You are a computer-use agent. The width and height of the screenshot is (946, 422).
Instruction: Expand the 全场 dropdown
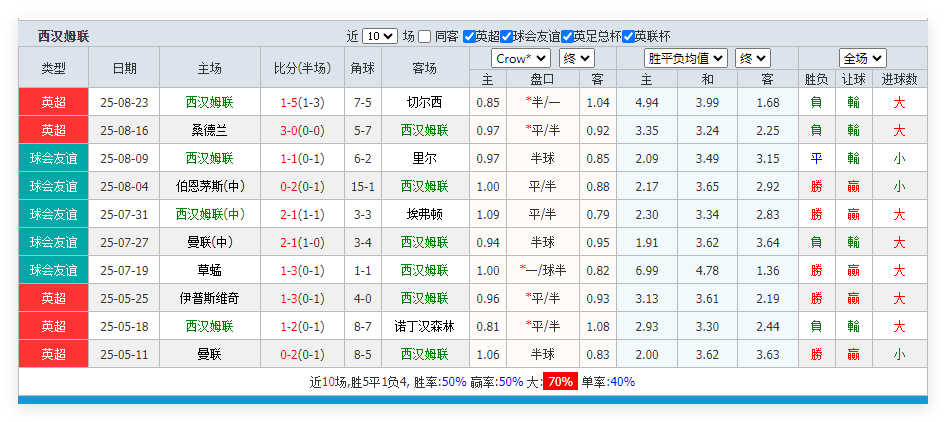(x=862, y=59)
